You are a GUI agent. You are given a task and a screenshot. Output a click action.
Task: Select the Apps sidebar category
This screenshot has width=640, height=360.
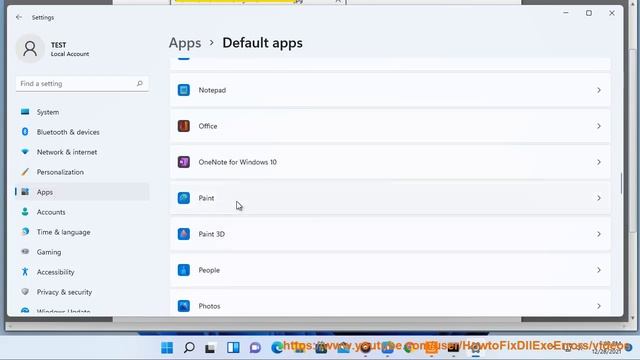click(82, 192)
